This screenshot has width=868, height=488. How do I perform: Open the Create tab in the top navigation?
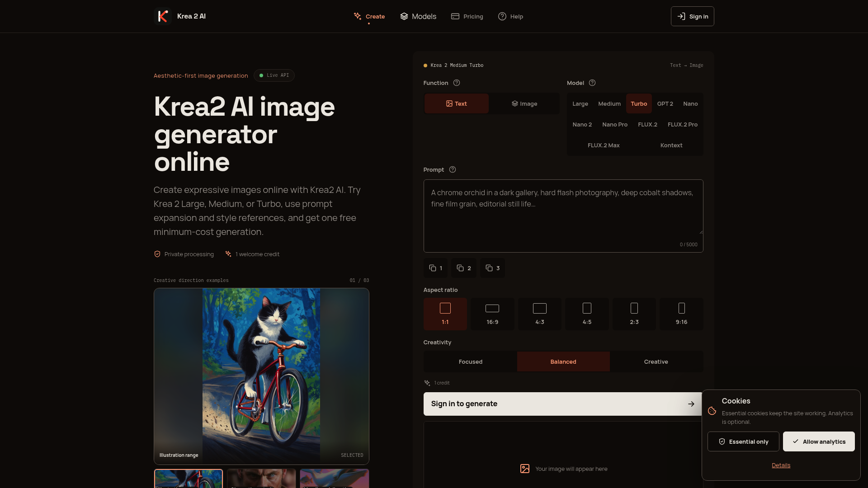point(369,16)
